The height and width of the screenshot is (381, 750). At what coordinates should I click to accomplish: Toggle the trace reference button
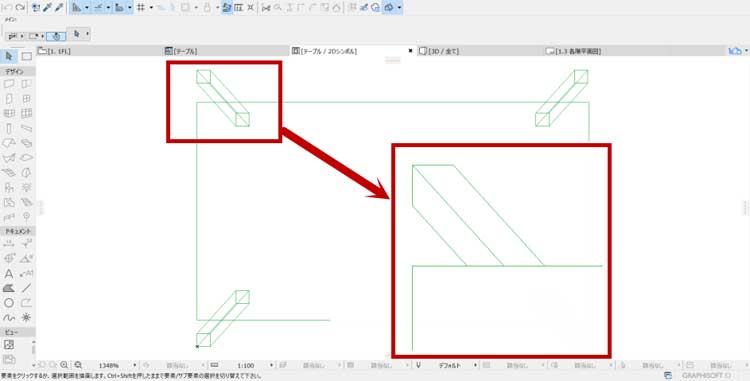[x=227, y=8]
